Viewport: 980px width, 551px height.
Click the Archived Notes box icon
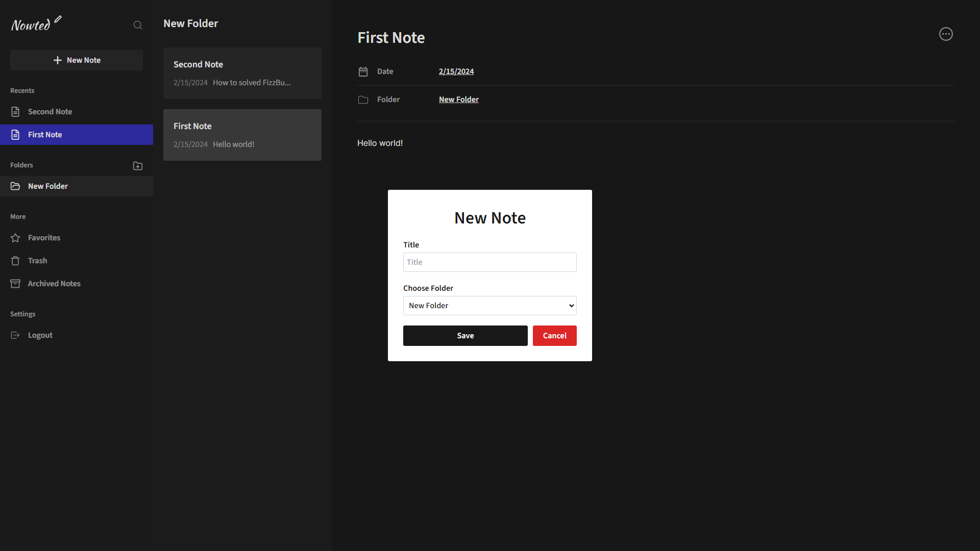tap(15, 284)
